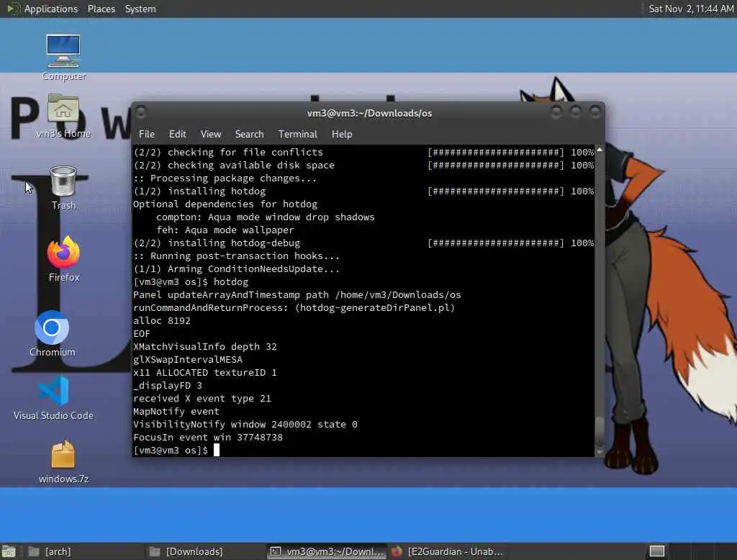Open the System menu

click(x=140, y=9)
